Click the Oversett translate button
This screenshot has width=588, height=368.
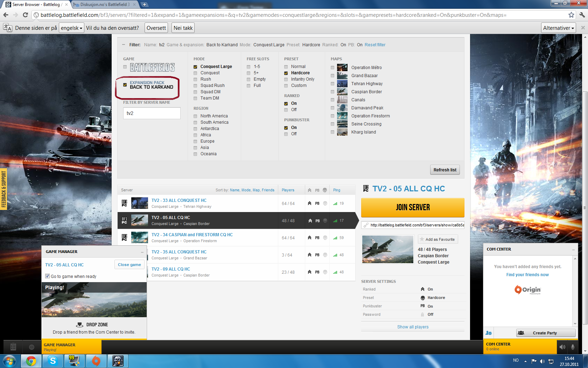pyautogui.click(x=156, y=28)
